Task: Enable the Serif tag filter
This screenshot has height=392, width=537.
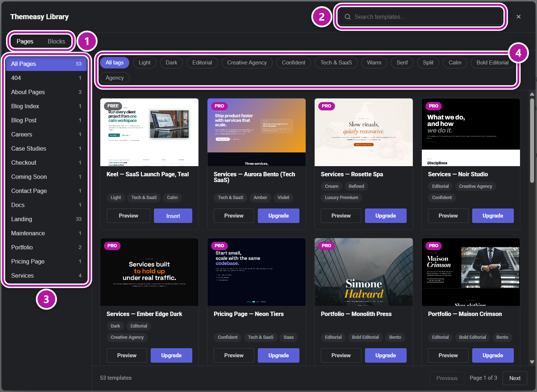Action: [402, 63]
